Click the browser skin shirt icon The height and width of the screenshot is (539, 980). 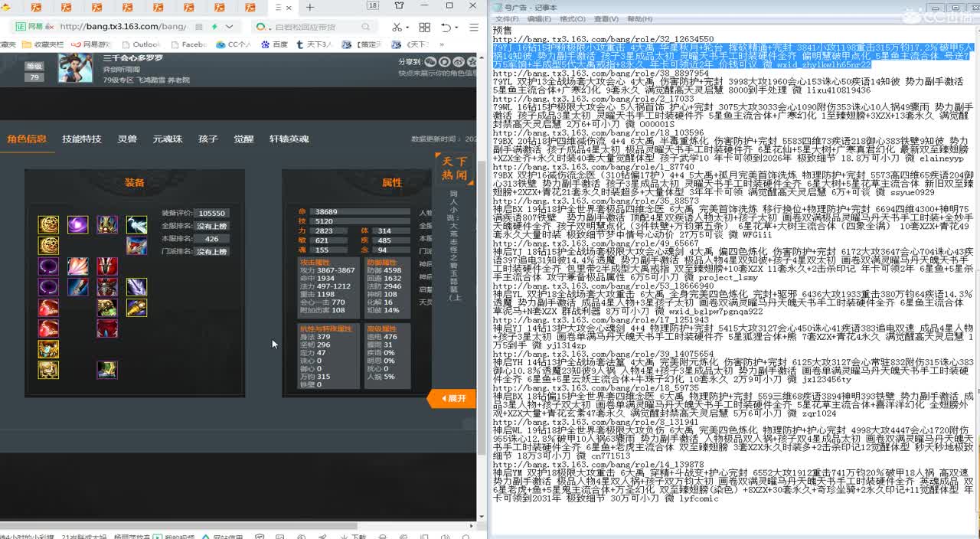[x=399, y=6]
